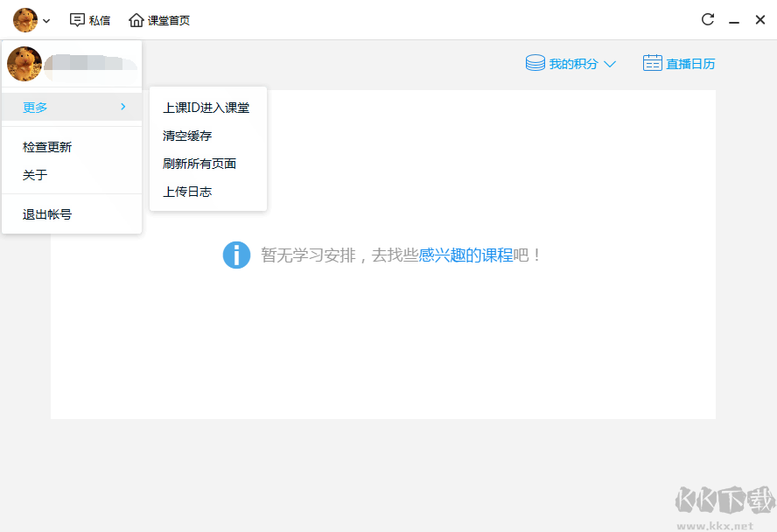The width and height of the screenshot is (777, 532).
Task: Choose 上传日志 to upload logs
Action: click(x=186, y=192)
